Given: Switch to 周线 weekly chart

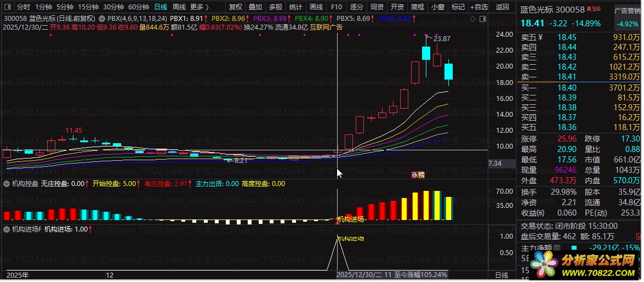Looking at the screenshot, I should 179,7.
